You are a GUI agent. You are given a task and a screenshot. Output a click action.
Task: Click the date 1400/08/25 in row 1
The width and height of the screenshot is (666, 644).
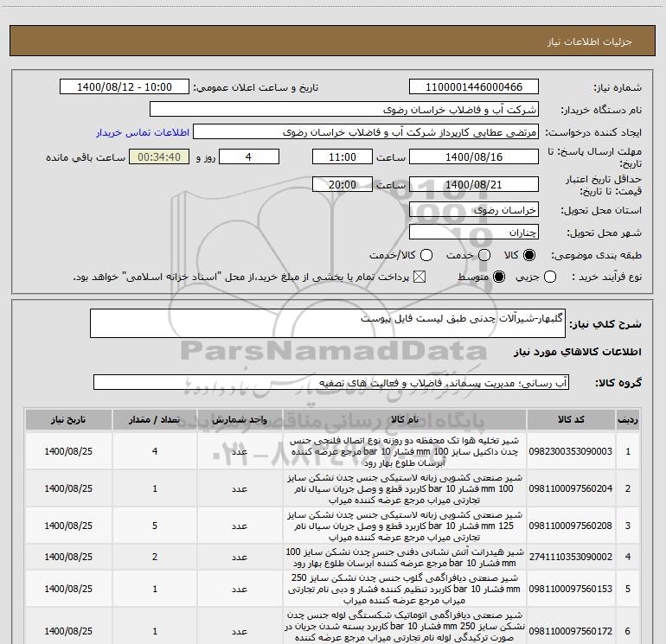click(68, 451)
